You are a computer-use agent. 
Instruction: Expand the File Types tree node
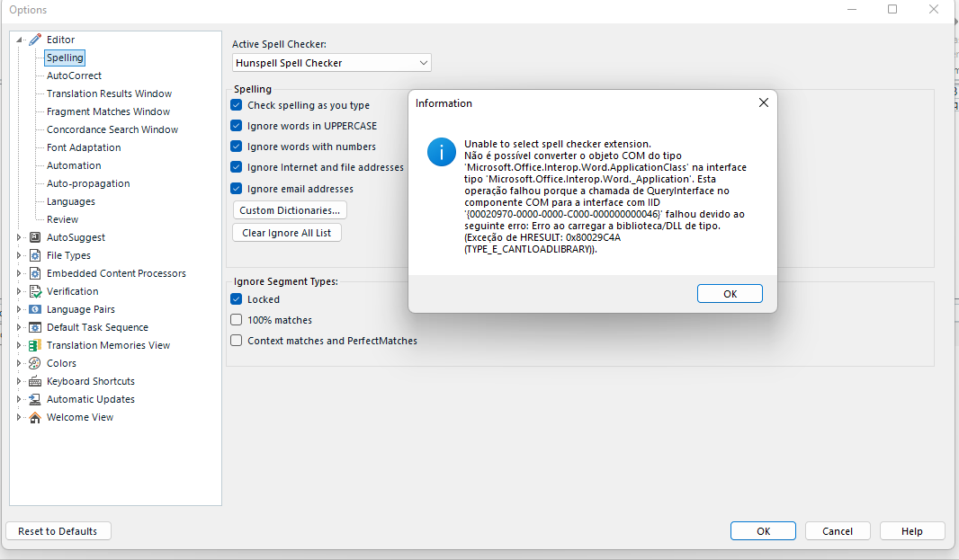click(18, 255)
